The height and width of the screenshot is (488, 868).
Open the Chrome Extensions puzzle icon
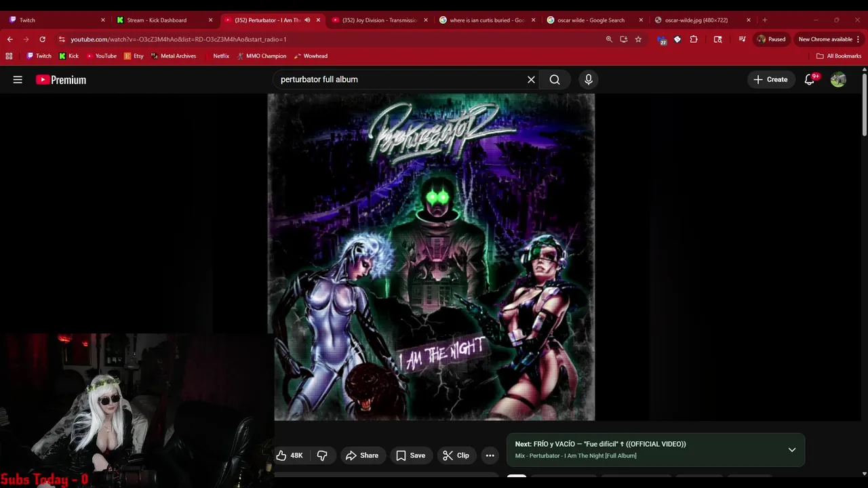click(x=694, y=39)
